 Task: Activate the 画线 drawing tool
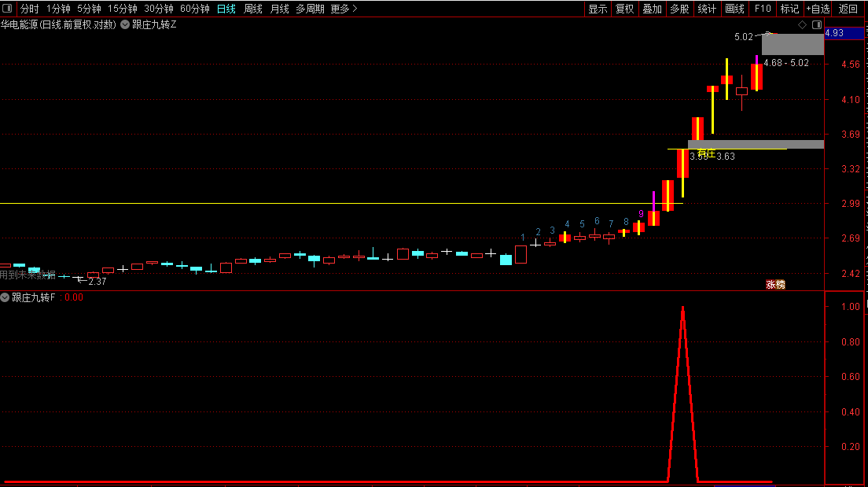734,9
